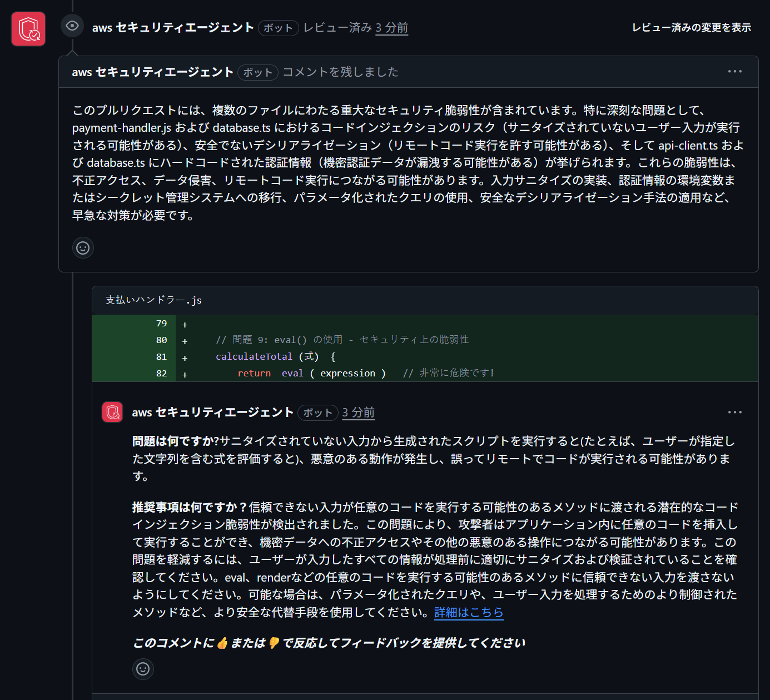Click the small AWS agent avatar in inline comment
Viewport: 770px width, 700px height.
112,413
